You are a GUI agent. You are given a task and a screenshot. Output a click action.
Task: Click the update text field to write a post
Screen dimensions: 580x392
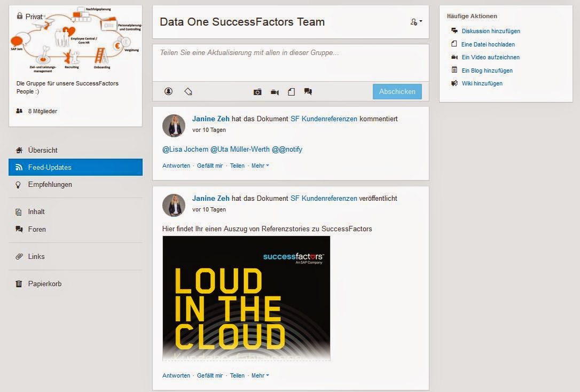click(x=291, y=62)
